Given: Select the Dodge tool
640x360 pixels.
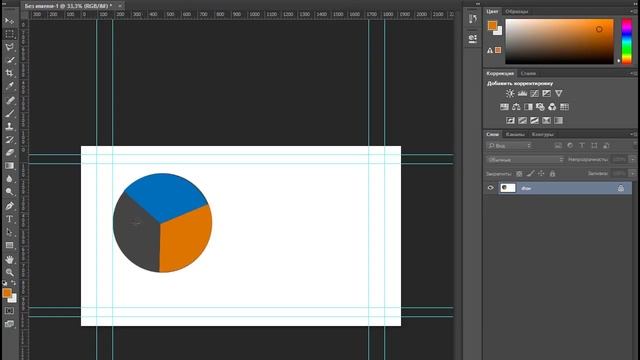Looking at the screenshot, I should [x=9, y=192].
